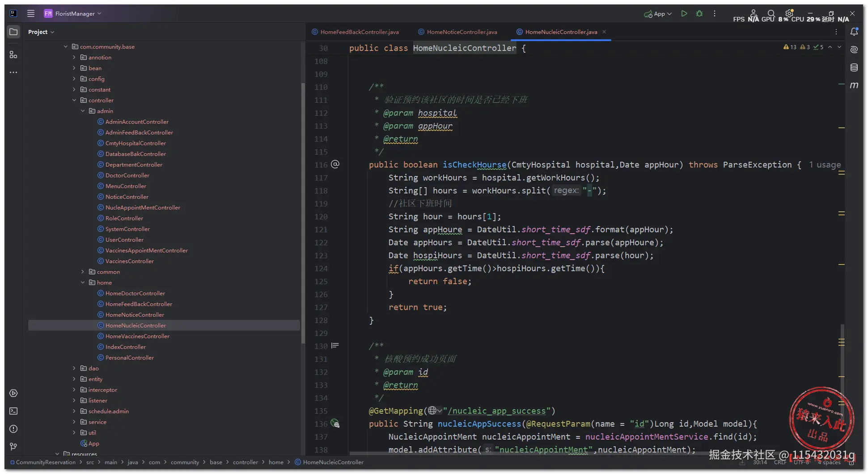868x474 pixels.
Task: Open the Terminal tool window
Action: [x=13, y=411]
